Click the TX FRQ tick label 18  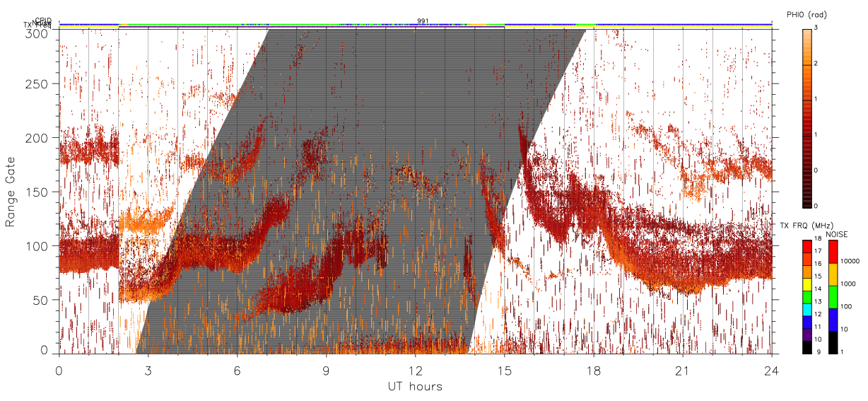coord(819,238)
